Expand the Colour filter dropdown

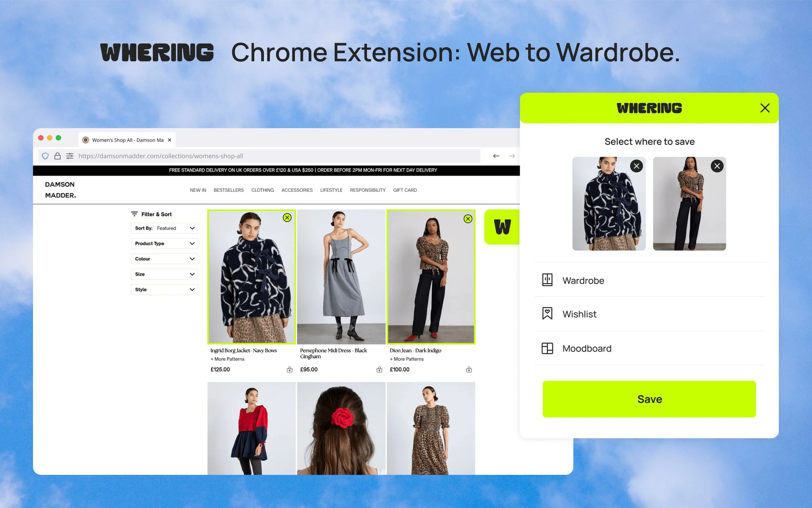click(164, 259)
